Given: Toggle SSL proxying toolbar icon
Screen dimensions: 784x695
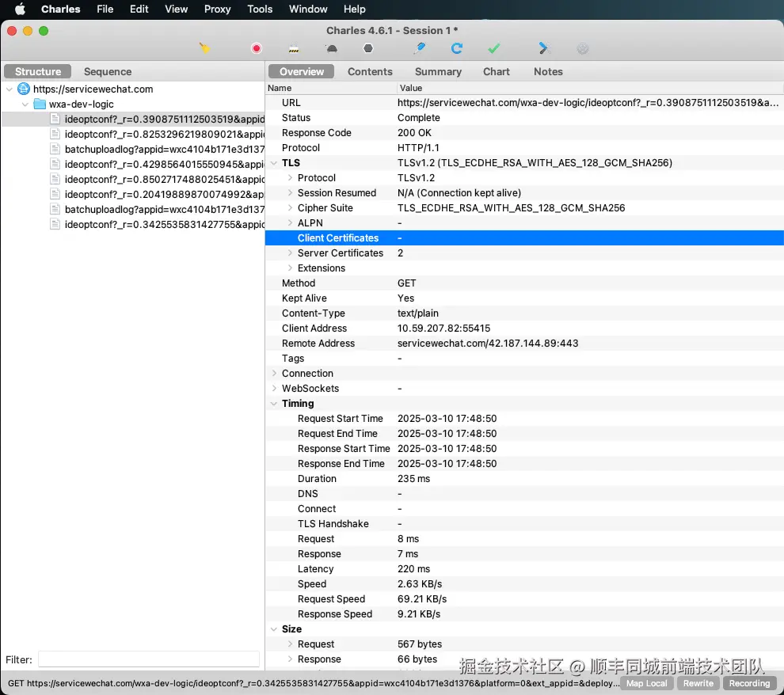Looking at the screenshot, I should coord(294,48).
